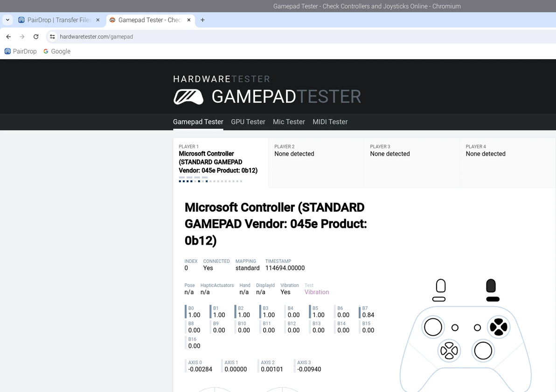556x392 pixels.
Task: Click the Gamepad Tester controller logo
Action: point(188,96)
